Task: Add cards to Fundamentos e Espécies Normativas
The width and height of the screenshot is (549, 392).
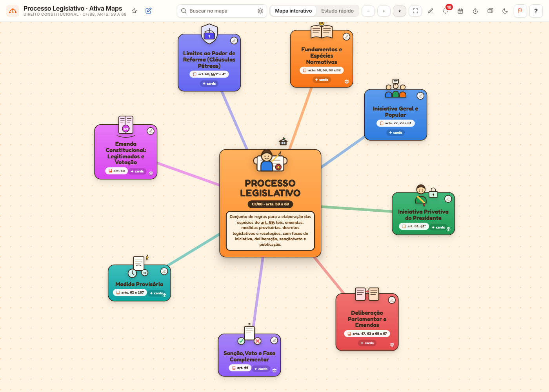Action: (x=322, y=80)
